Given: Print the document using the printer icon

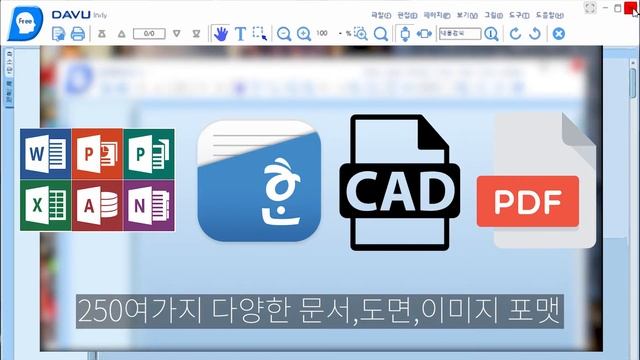Looking at the screenshot, I should (x=78, y=33).
